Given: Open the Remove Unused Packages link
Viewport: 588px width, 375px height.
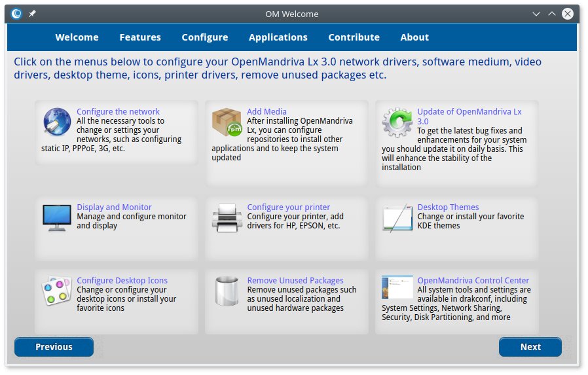Looking at the screenshot, I should (295, 281).
